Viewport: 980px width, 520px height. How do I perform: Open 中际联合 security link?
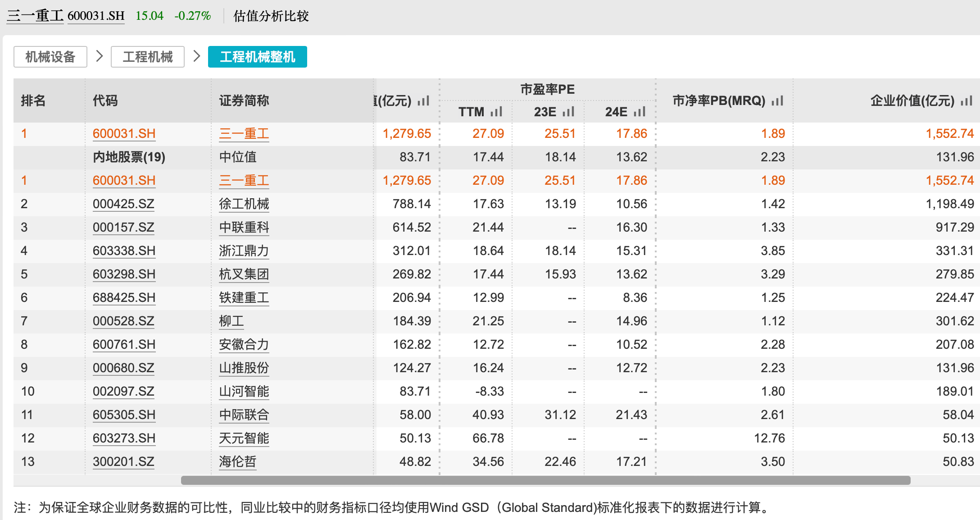(244, 415)
